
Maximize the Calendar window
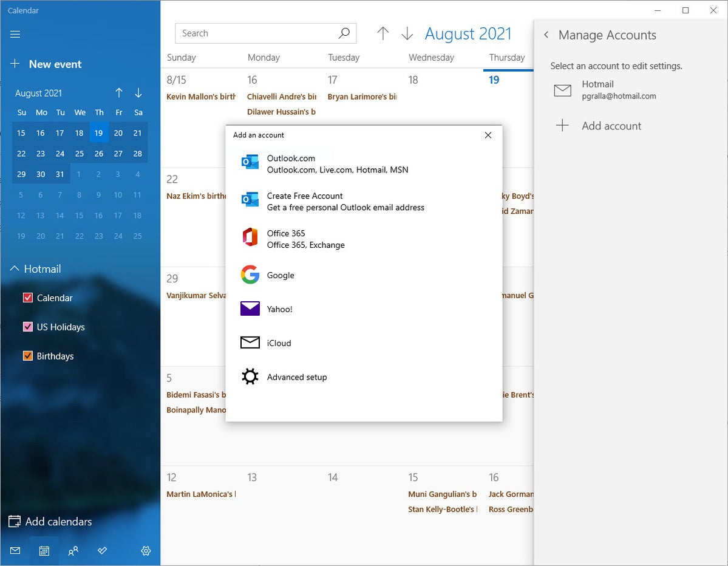tap(685, 10)
